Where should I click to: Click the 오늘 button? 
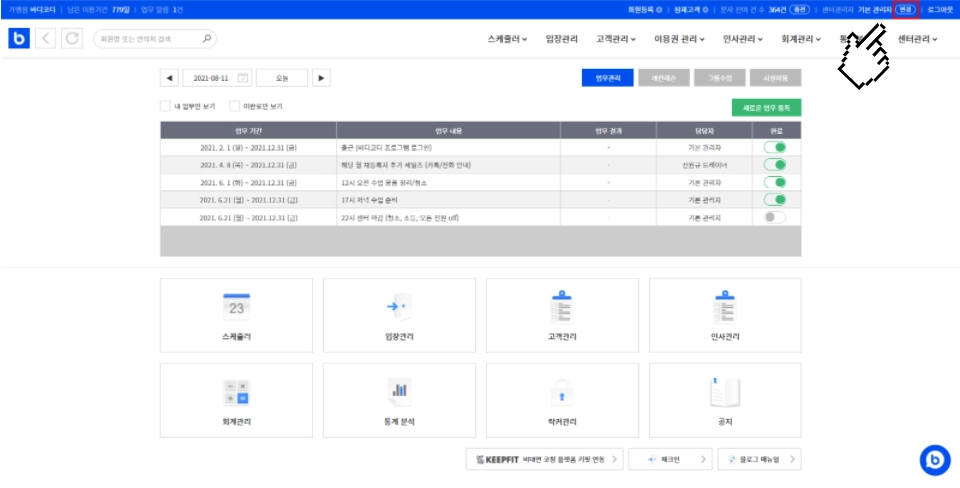tap(282, 78)
